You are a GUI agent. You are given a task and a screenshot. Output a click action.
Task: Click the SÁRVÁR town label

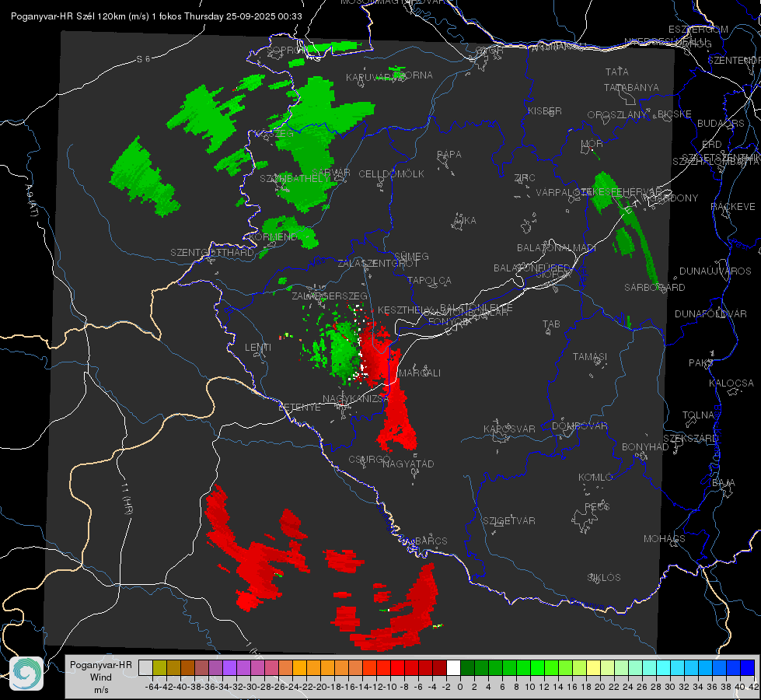pos(331,172)
